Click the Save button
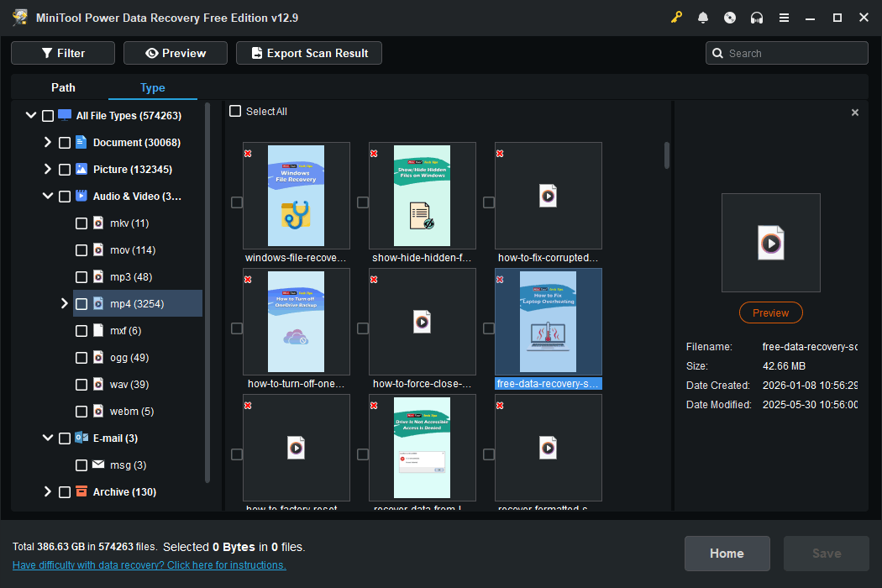The width and height of the screenshot is (882, 588). coord(827,553)
